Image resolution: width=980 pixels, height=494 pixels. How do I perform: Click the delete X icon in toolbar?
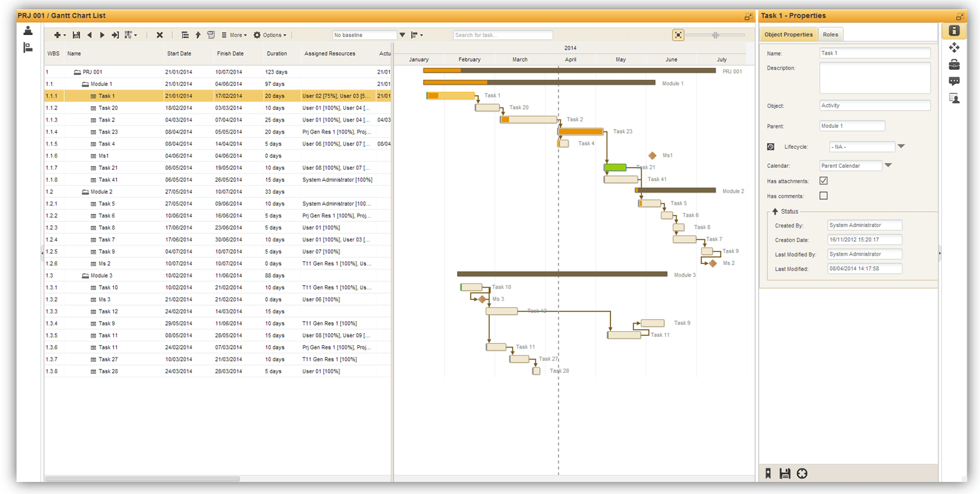click(x=160, y=35)
